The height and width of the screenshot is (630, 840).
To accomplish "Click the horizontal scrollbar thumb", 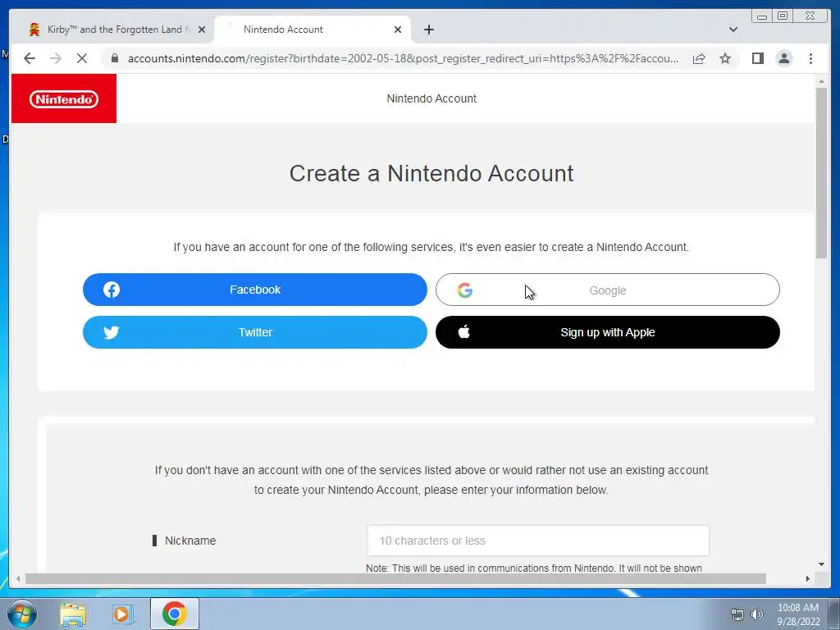I will point(395,578).
